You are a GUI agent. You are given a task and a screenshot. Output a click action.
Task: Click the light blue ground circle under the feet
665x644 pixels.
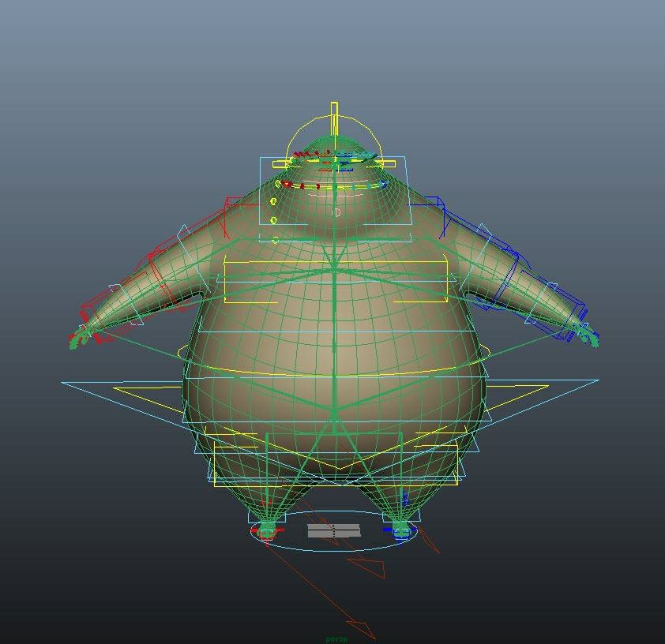pos(335,530)
